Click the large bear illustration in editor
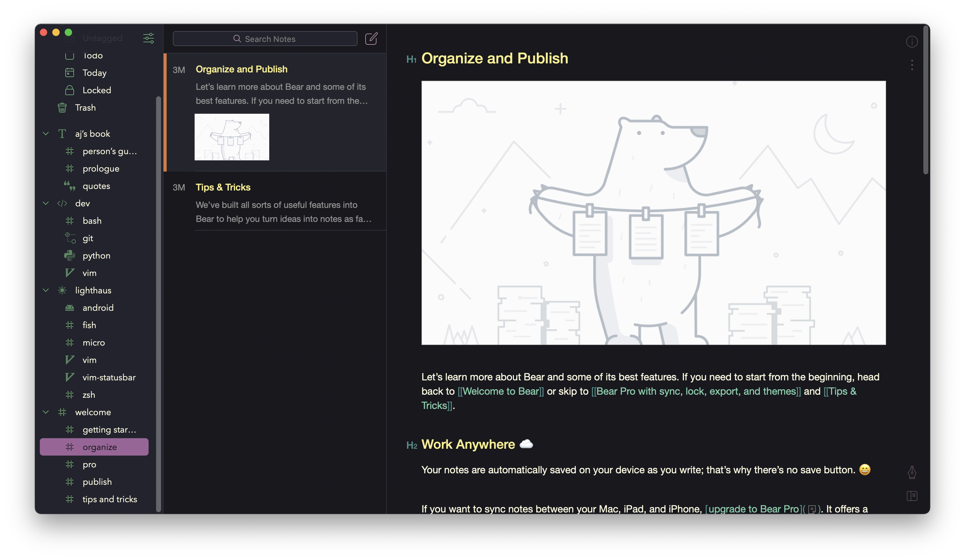The width and height of the screenshot is (965, 560). (653, 213)
